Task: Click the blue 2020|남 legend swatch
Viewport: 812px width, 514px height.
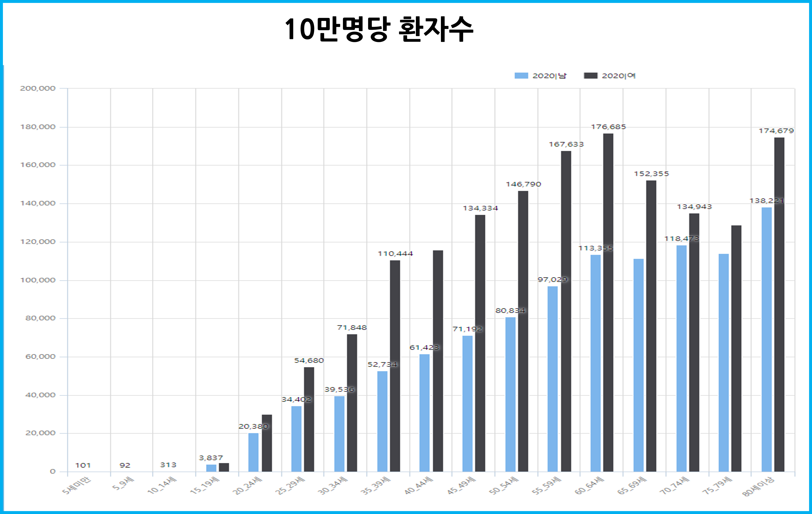Action: click(x=521, y=76)
